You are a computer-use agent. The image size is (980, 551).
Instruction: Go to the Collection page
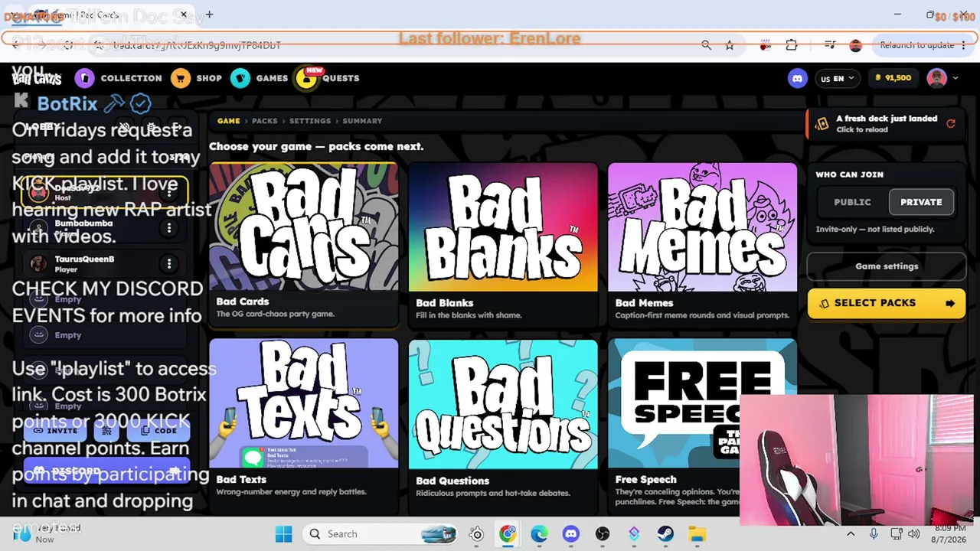(132, 78)
